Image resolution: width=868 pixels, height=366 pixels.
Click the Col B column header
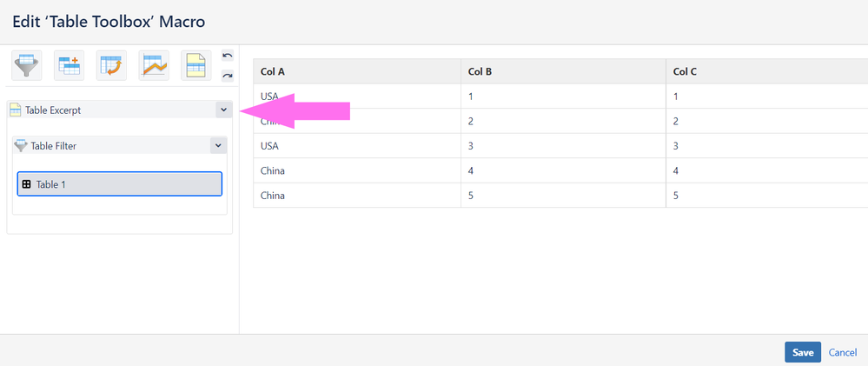coord(563,71)
